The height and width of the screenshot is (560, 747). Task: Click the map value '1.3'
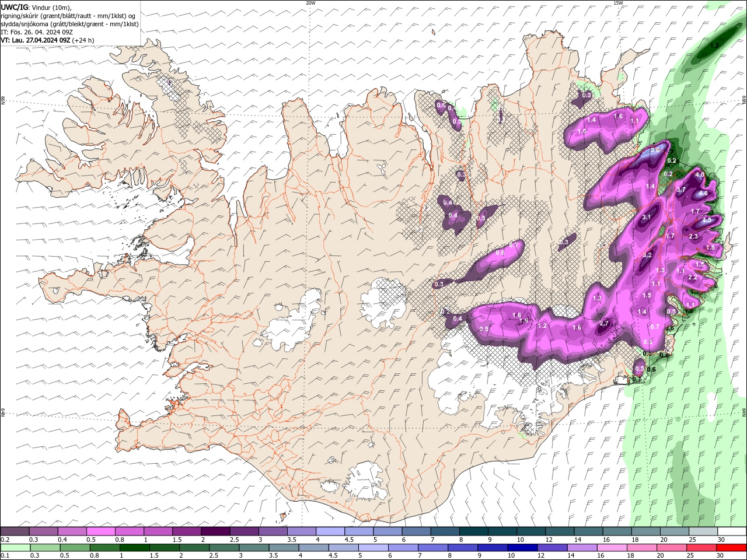coord(661,270)
